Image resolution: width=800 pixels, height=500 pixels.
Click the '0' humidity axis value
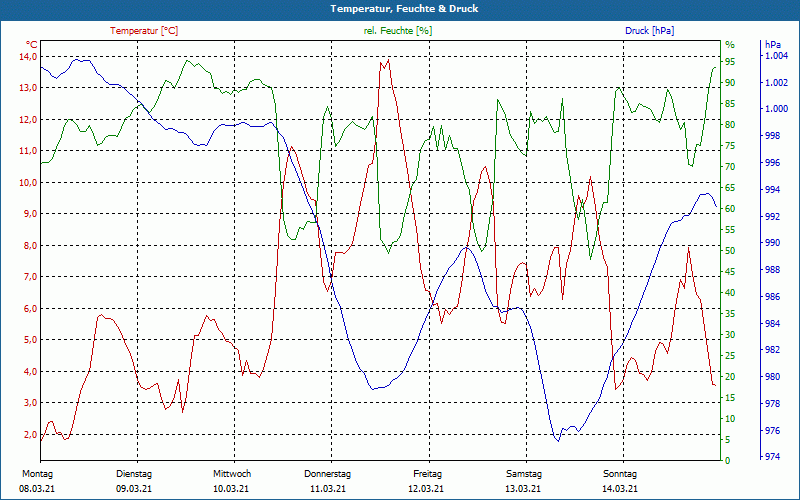pyautogui.click(x=728, y=461)
